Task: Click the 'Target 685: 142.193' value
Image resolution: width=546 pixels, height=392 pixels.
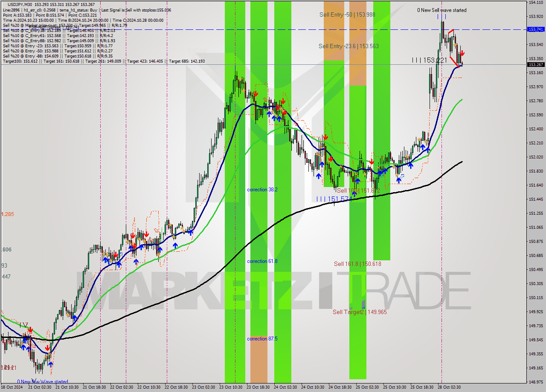Action: tap(187, 61)
